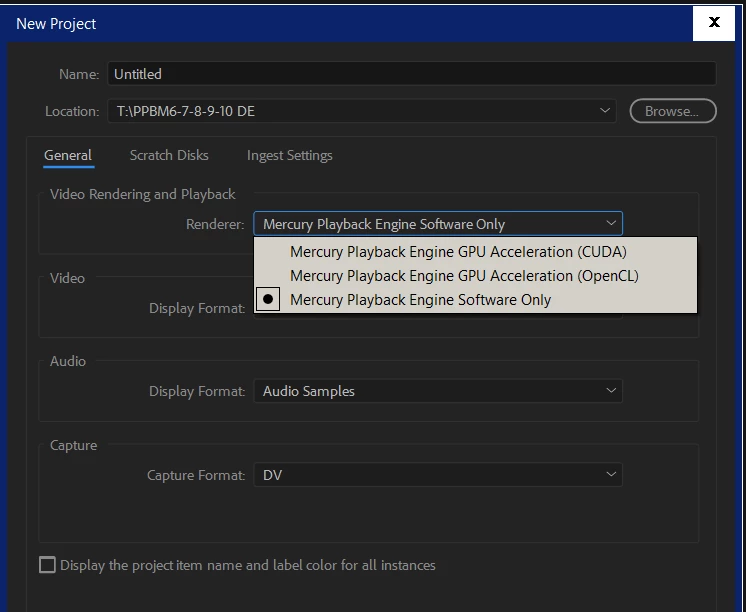Enable display project item name checkbox

pyautogui.click(x=47, y=565)
